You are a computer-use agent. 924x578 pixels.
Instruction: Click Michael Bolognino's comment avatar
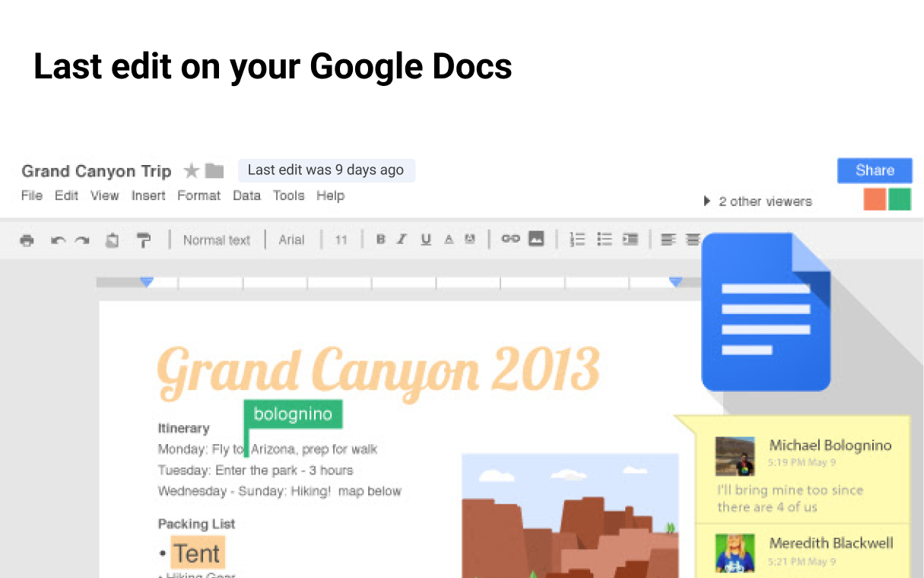point(735,456)
